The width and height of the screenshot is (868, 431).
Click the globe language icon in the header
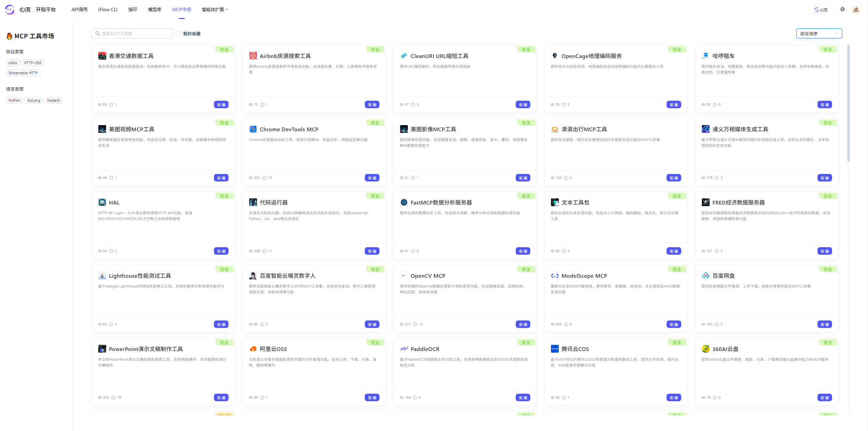[x=842, y=9]
